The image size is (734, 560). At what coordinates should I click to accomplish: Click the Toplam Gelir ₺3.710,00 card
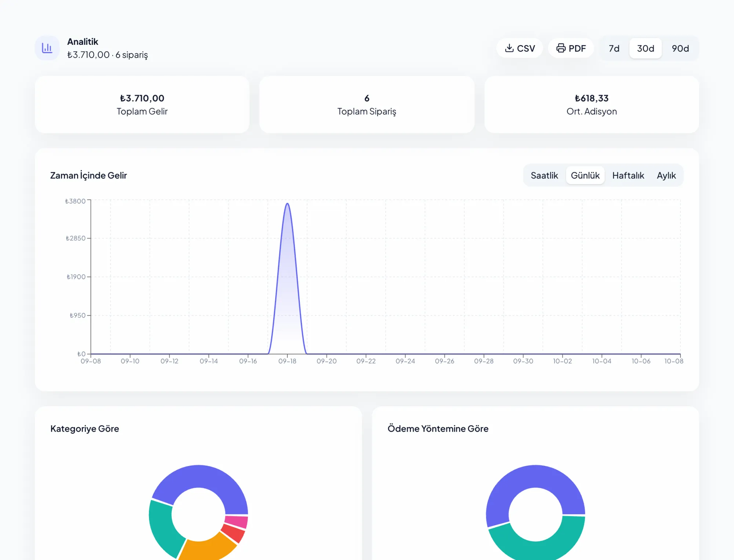point(142,105)
